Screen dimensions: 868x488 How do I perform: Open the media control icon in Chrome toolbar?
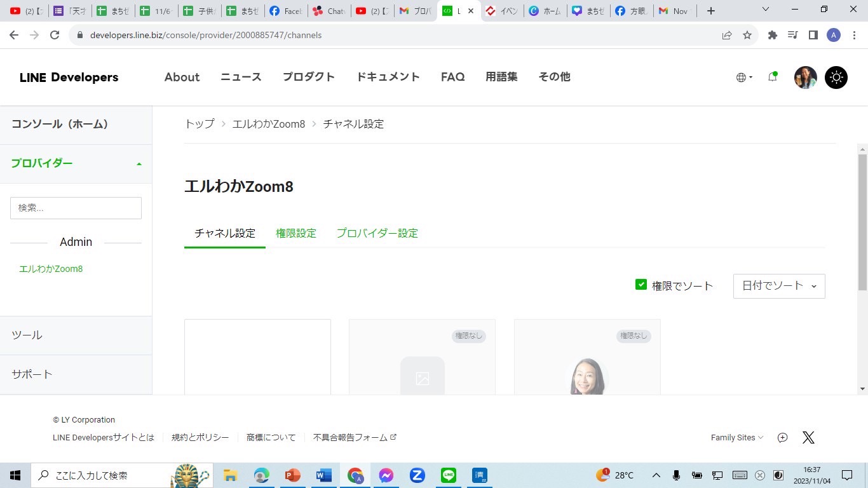click(792, 35)
